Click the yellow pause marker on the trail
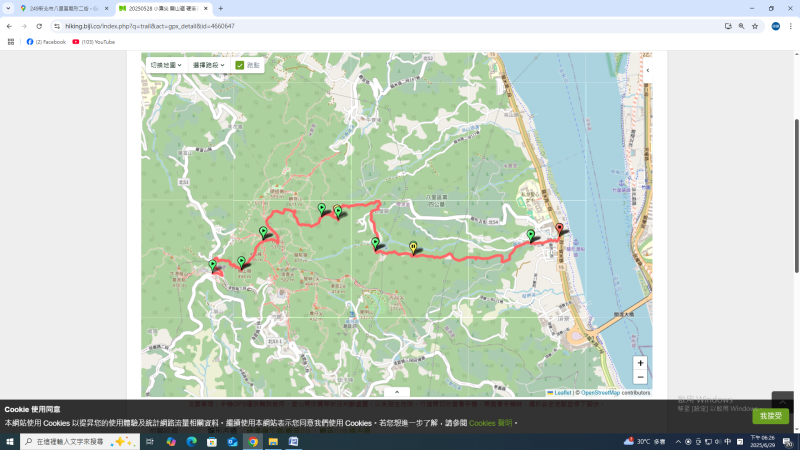Screen dimensions: 800x450 point(413,246)
